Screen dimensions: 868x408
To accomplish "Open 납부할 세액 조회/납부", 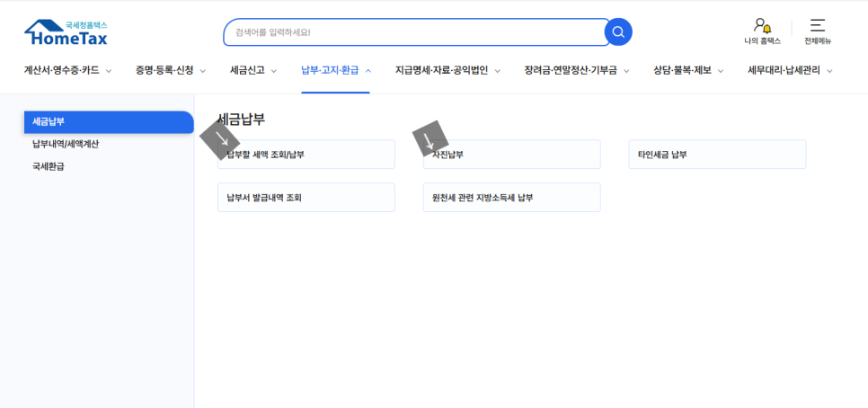I will click(306, 155).
